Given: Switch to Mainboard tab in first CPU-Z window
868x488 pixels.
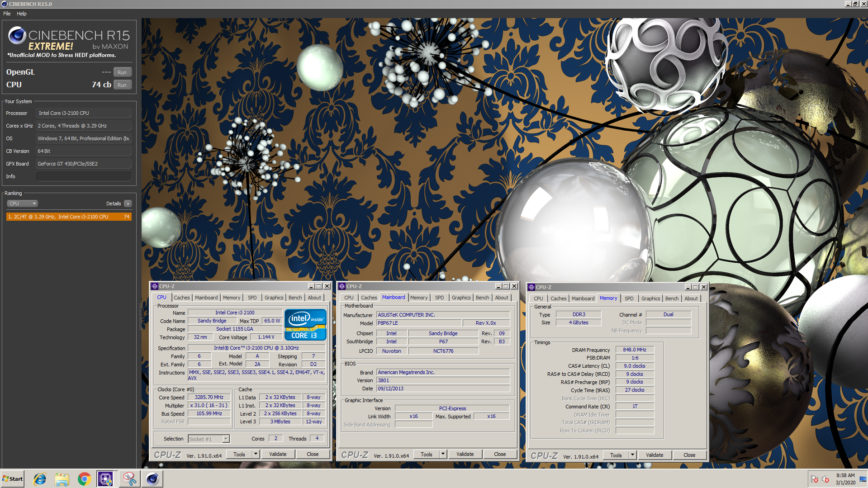Looking at the screenshot, I should (x=206, y=298).
